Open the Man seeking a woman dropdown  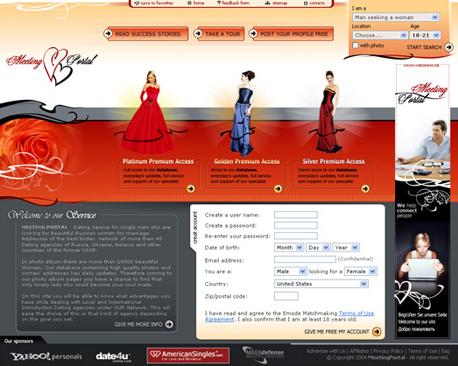[396, 17]
